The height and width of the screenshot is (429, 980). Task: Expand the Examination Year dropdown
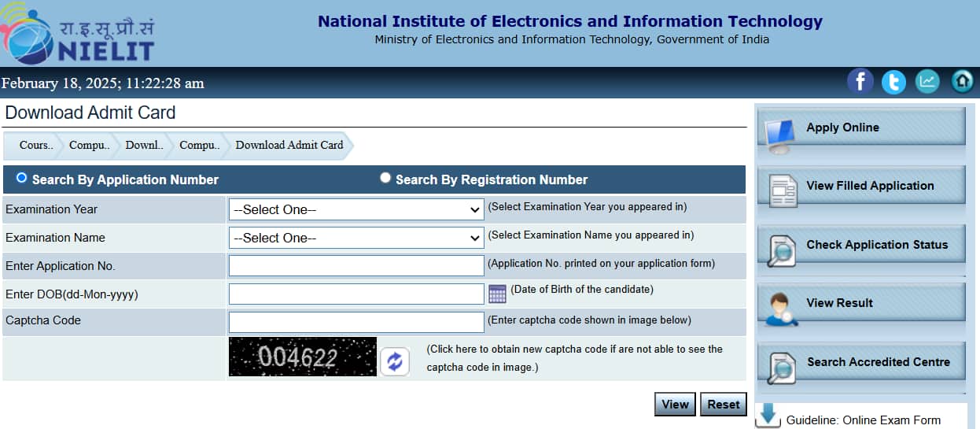(x=356, y=209)
